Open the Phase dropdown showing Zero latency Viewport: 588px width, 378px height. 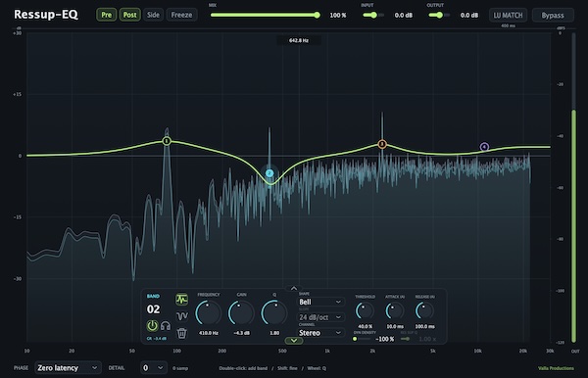point(68,368)
